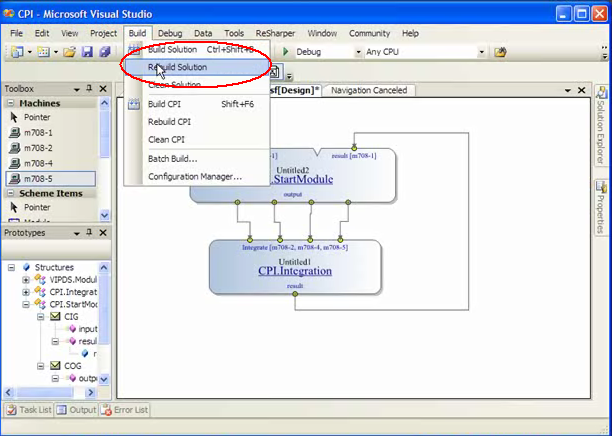Screen dimensions: 612x436
Task: Open Configuration Manager from Build menu
Action: pyautogui.click(x=197, y=176)
